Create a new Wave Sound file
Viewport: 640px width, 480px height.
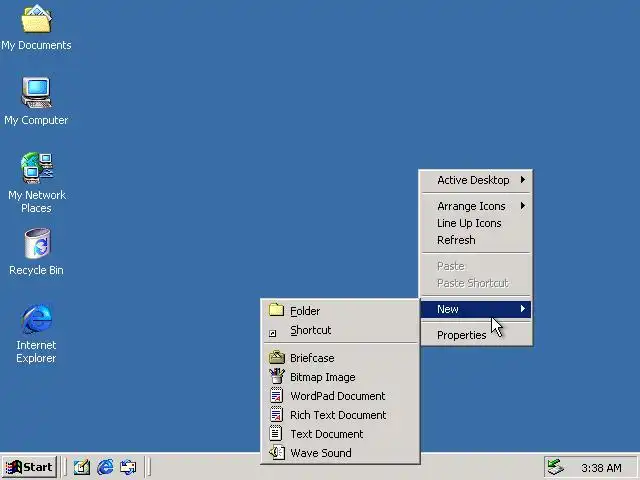[x=341, y=453]
